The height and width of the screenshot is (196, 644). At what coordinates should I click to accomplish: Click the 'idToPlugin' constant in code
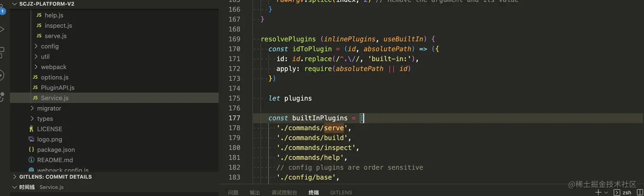click(x=312, y=49)
